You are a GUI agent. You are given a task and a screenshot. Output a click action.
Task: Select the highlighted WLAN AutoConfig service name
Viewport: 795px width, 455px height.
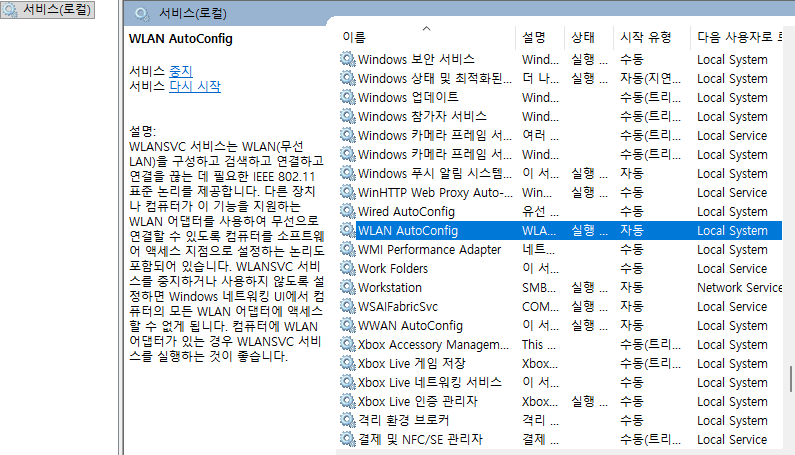(x=408, y=230)
